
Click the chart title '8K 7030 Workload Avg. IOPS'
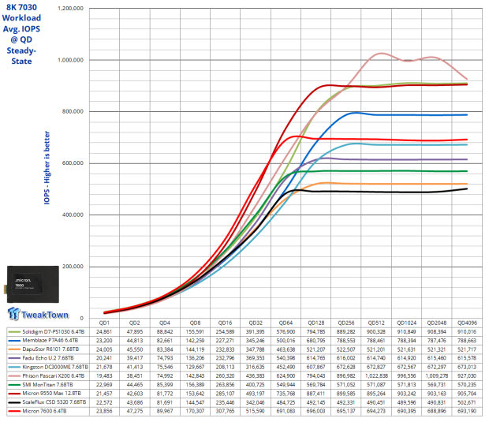click(21, 18)
